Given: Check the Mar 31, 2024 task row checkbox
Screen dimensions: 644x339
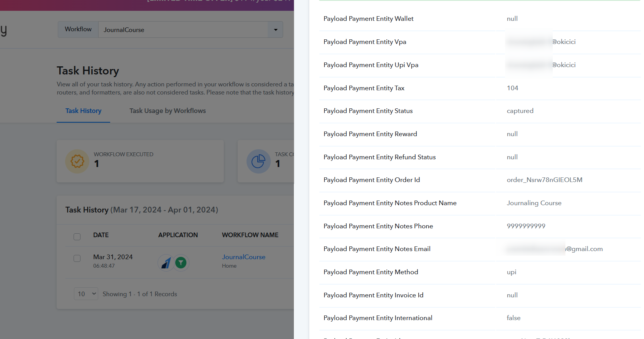Looking at the screenshot, I should pos(77,258).
